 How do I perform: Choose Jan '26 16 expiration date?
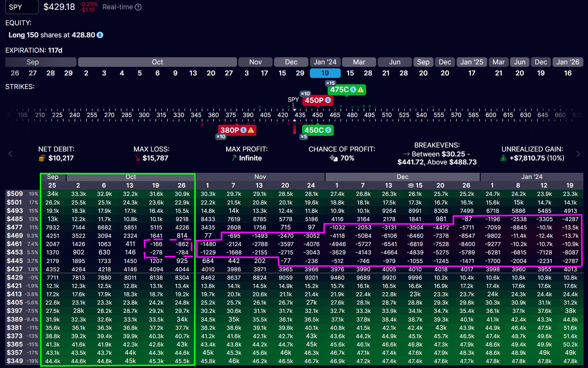568,73
